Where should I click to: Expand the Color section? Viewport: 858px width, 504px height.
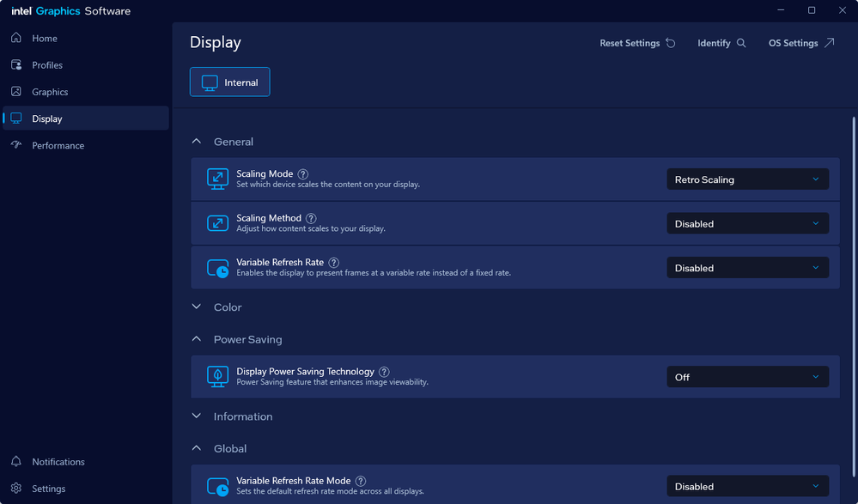[197, 307]
